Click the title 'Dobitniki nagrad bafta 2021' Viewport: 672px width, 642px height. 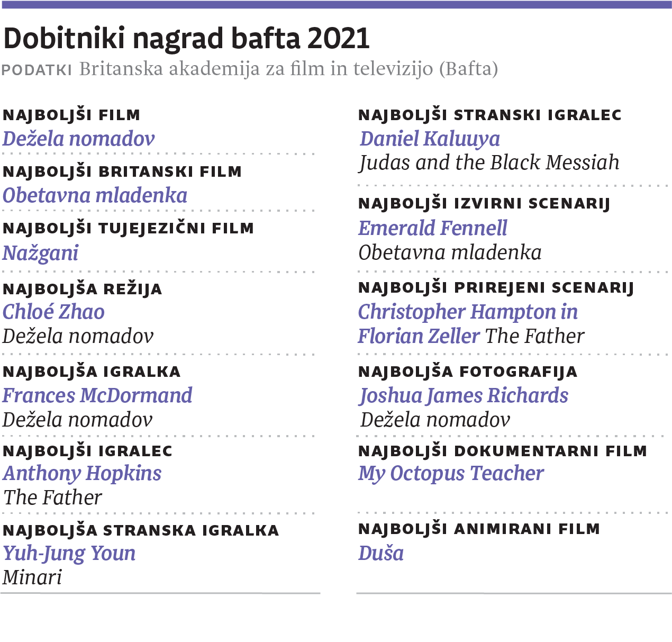coord(186,38)
